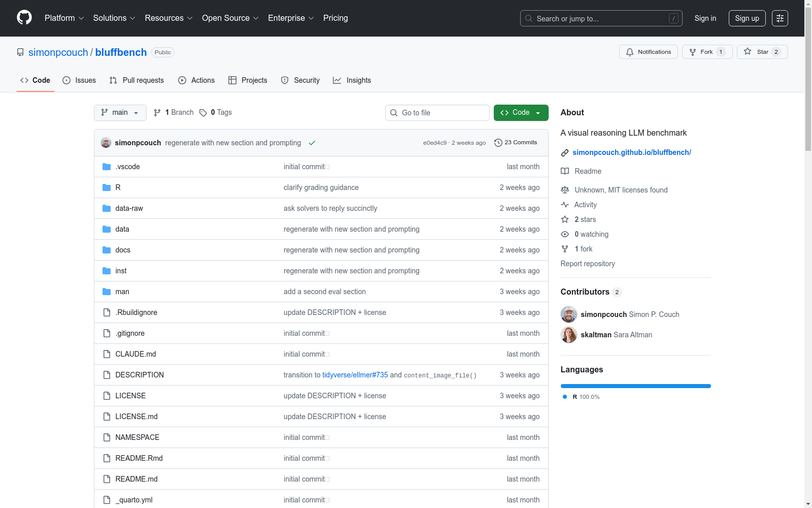Open the _quarto.yml file
Viewport: 812px width, 508px height.
point(134,500)
